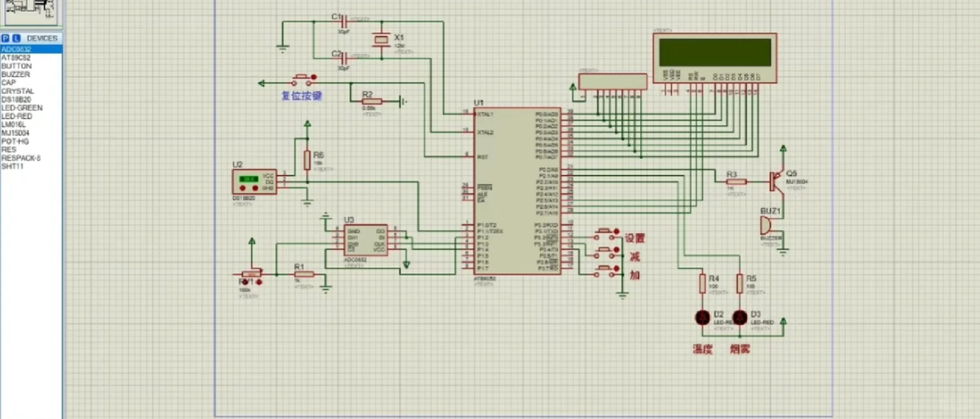Click the X1 crystal oscillator component
Screen dimensions: 980x419
click(381, 39)
